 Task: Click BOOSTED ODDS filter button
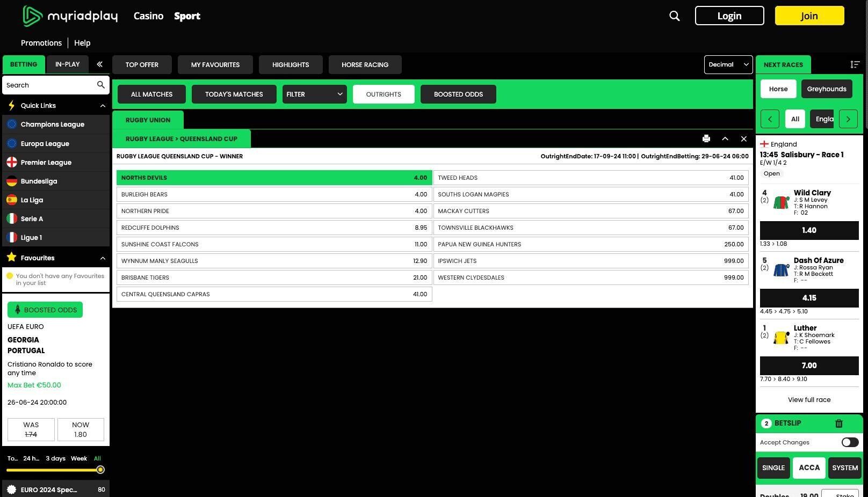coord(458,94)
